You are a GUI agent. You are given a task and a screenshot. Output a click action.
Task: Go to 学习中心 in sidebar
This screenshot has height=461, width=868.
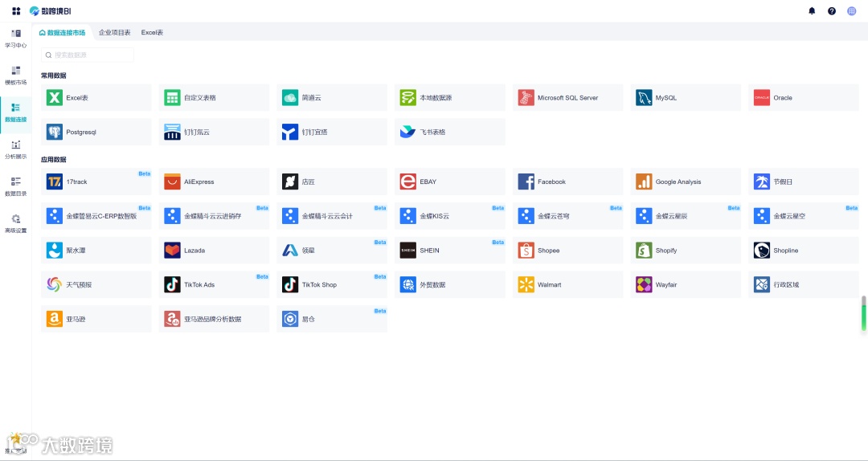(x=15, y=39)
